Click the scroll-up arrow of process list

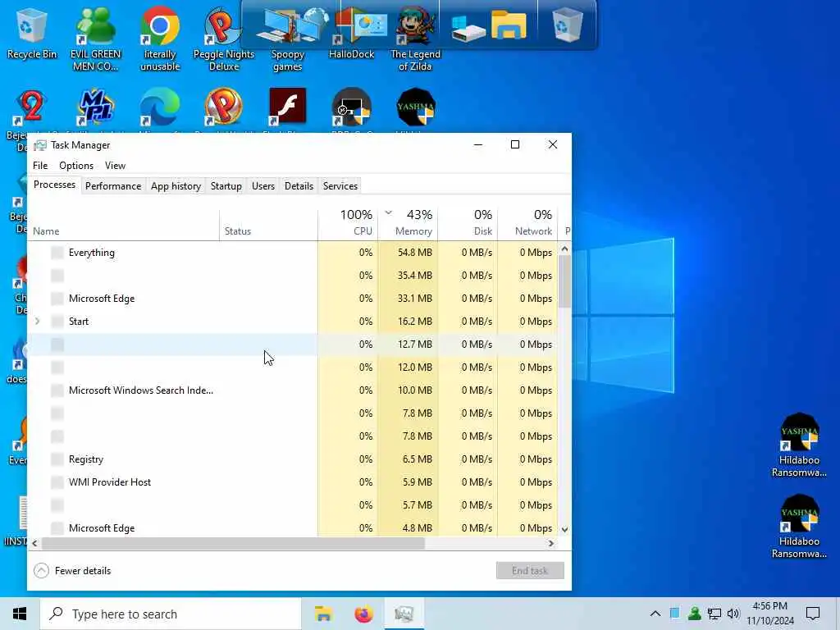point(564,249)
